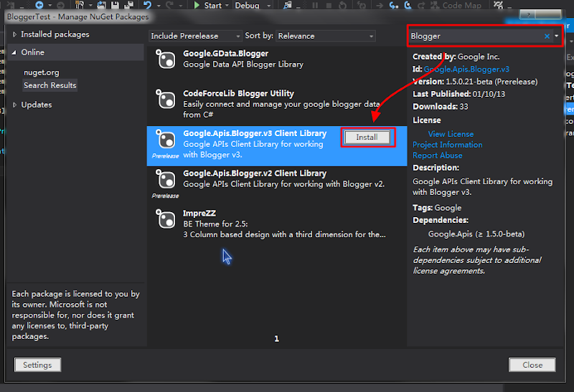Click the Google.GData.Blogger package icon
This screenshot has width=574, height=392.
tap(166, 59)
